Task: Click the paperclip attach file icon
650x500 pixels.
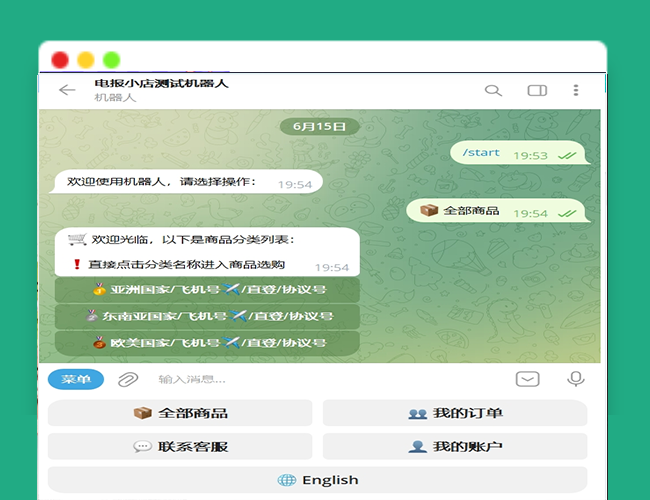Action: (128, 379)
